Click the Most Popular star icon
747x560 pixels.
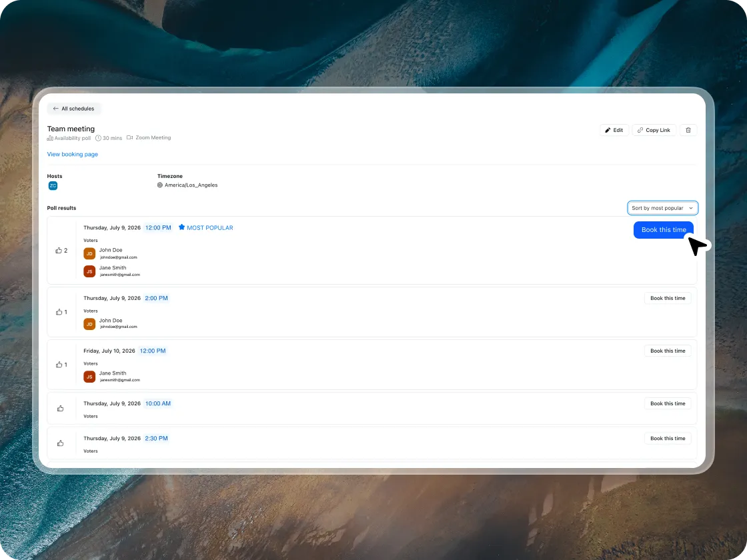click(x=181, y=227)
